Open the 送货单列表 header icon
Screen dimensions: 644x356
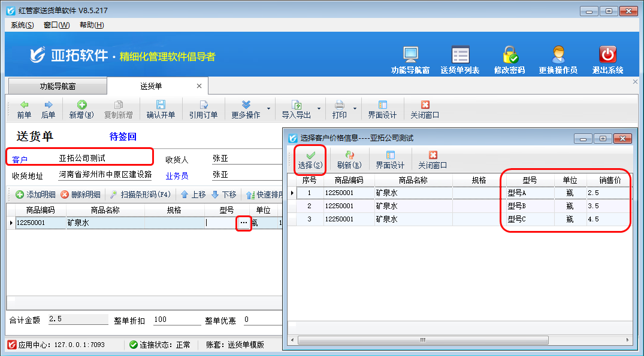(460, 55)
